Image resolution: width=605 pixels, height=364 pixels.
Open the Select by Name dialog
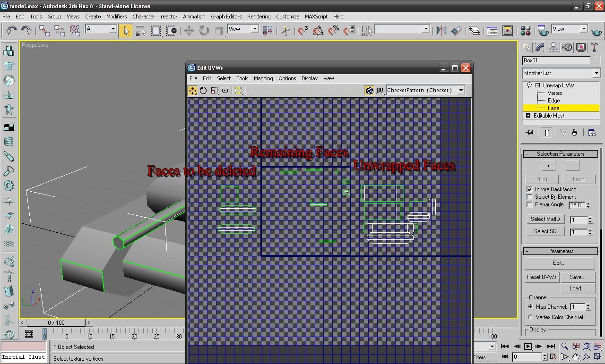click(140, 31)
